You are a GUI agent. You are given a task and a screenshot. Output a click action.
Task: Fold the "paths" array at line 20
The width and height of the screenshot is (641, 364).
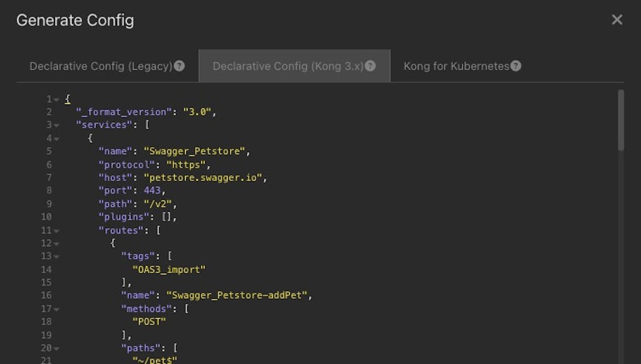(56, 349)
